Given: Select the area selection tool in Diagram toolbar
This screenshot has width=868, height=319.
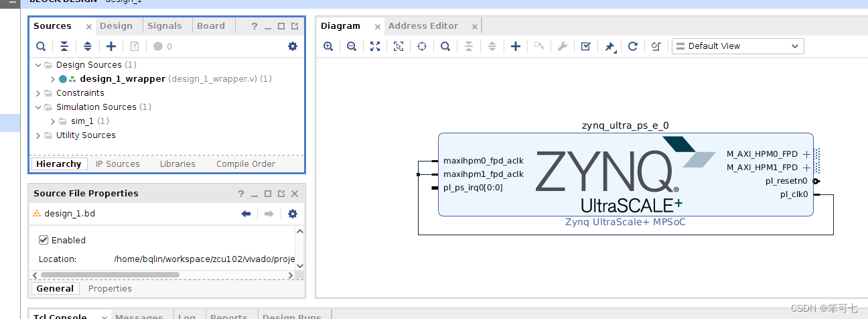Looking at the screenshot, I should 399,46.
